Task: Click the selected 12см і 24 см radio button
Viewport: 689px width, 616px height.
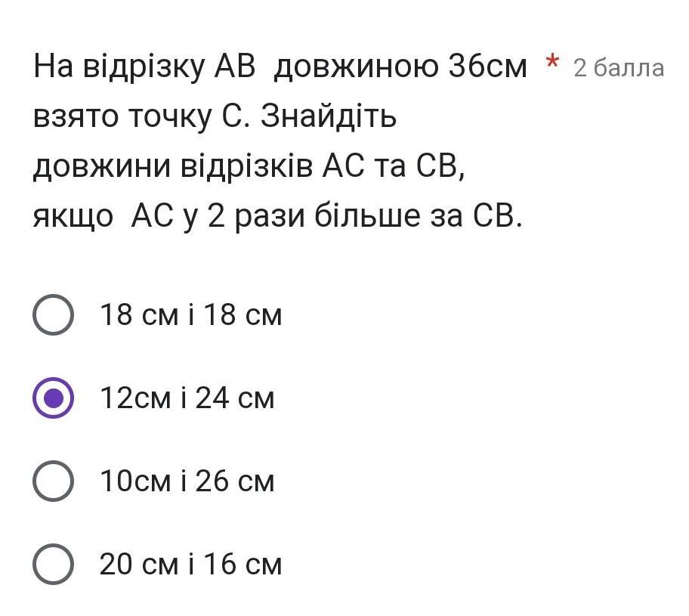Action: (53, 398)
